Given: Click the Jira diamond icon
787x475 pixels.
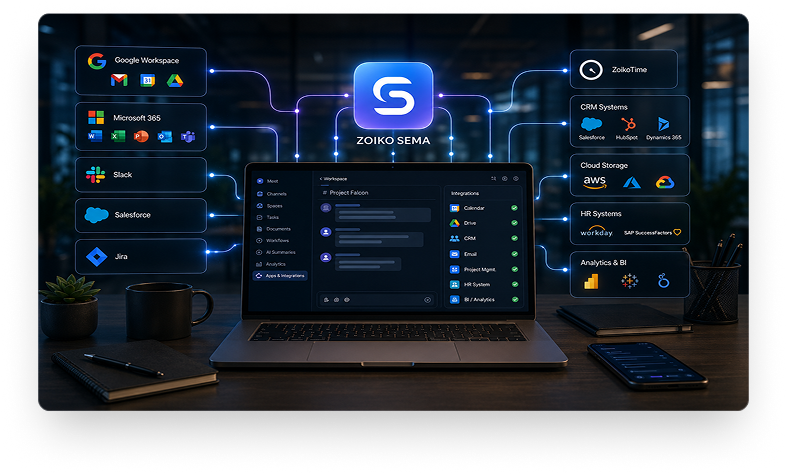Looking at the screenshot, I should pos(96,257).
